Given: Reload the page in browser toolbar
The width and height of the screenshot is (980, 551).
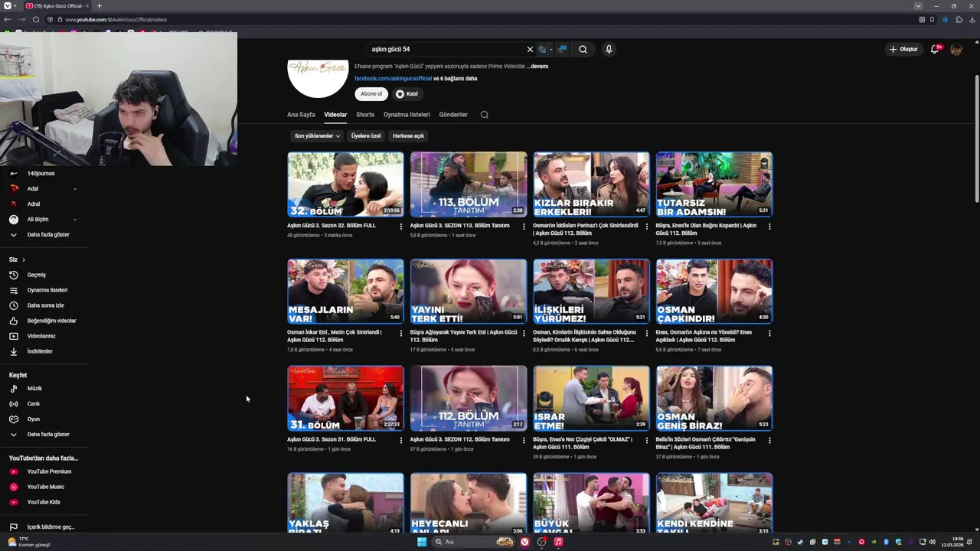Looking at the screenshot, I should [x=35, y=19].
